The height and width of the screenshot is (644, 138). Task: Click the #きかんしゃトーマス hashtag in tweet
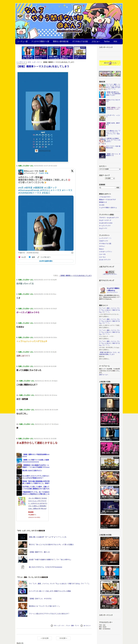(x=51, y=190)
